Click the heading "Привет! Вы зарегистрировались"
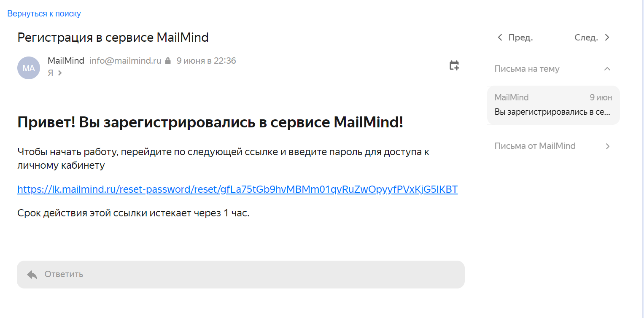 click(x=210, y=123)
